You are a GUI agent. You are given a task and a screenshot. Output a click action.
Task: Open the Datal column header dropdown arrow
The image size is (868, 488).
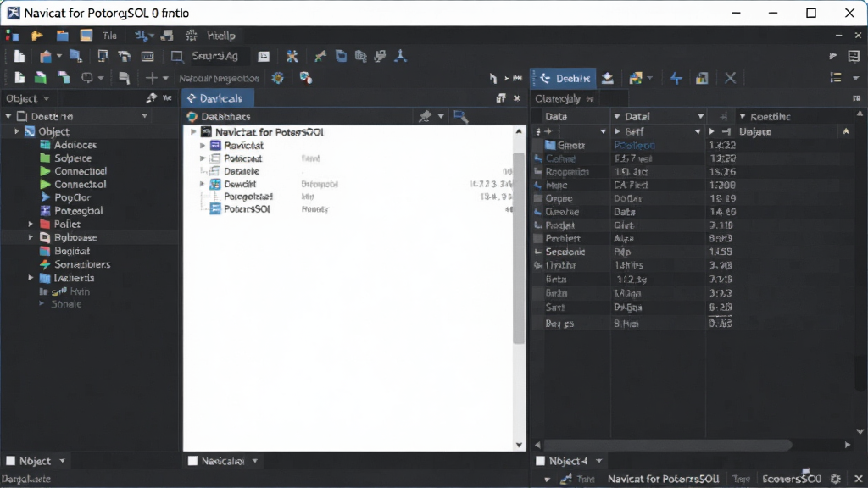point(700,117)
